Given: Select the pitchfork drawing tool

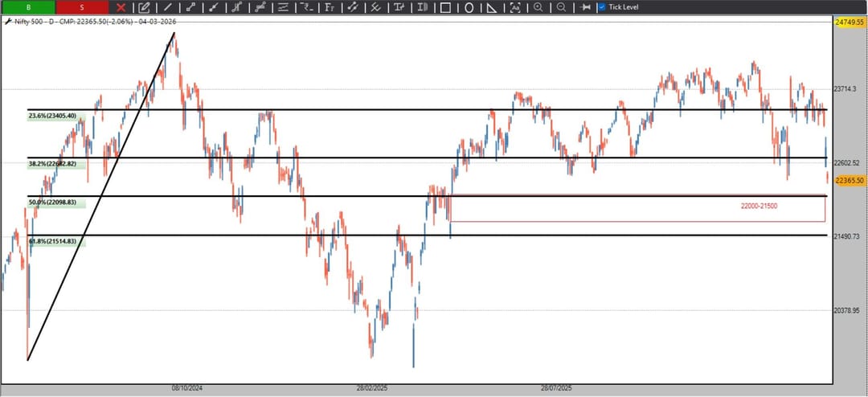Looking at the screenshot, I should pyautogui.click(x=237, y=7).
